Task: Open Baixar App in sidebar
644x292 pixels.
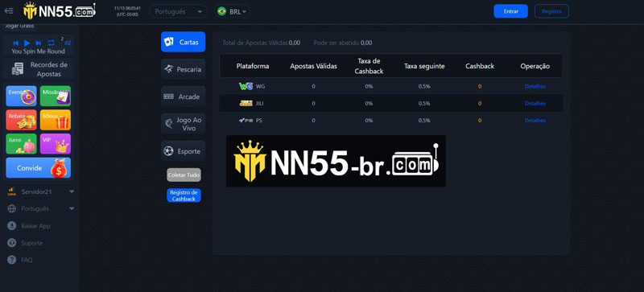Action: click(35, 226)
